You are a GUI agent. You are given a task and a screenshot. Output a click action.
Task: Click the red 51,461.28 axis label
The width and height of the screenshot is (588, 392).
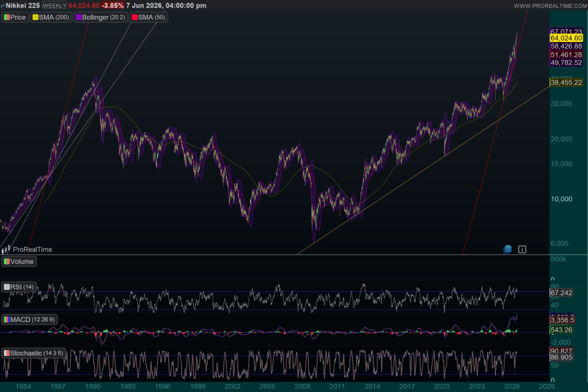pos(566,55)
